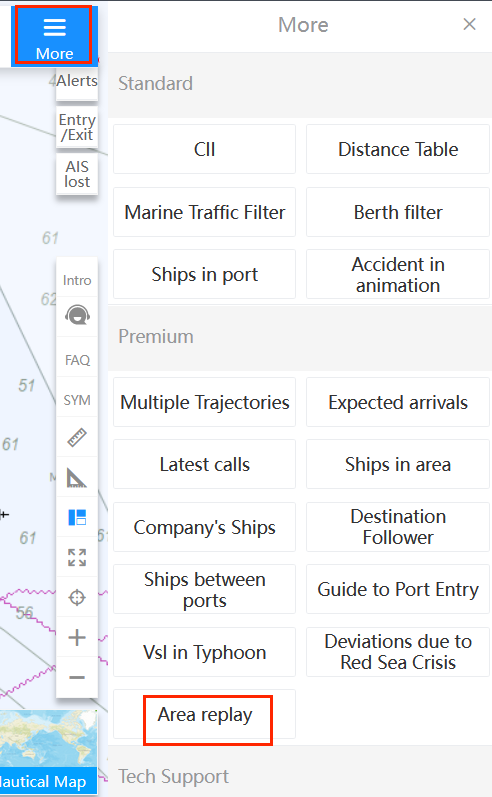Viewport: 492px width, 797px height.
Task: Click the crosshair locate icon
Action: coord(77,597)
